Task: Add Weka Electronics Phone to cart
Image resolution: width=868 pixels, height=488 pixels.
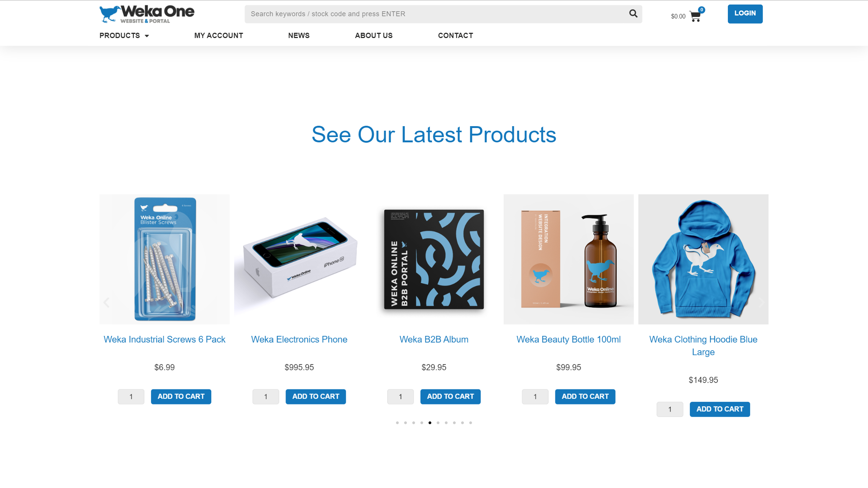Action: click(x=316, y=396)
